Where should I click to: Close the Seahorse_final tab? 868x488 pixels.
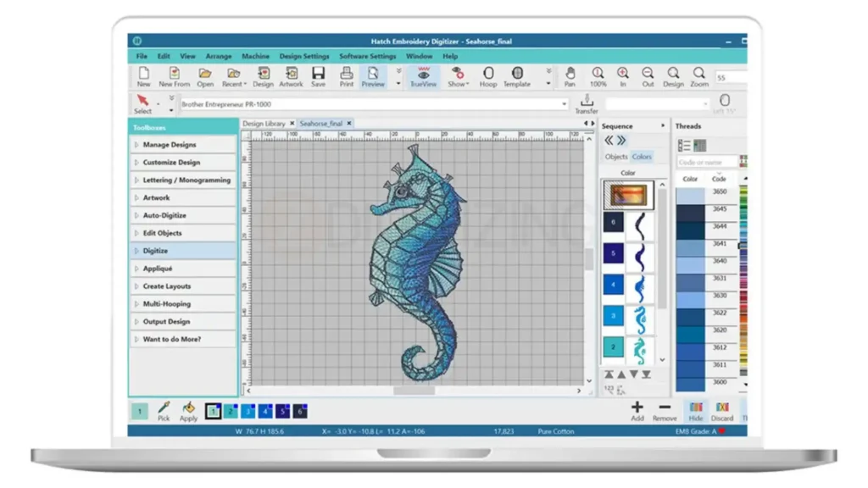point(349,124)
